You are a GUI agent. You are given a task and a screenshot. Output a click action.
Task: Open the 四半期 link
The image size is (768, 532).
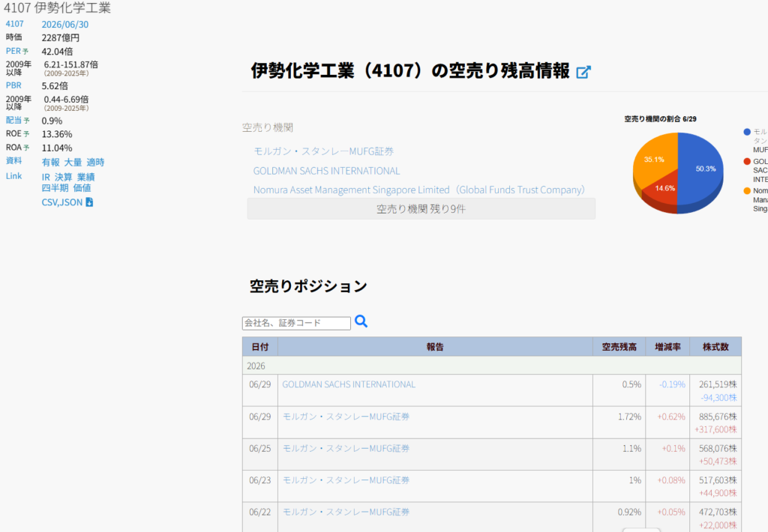(x=55, y=188)
